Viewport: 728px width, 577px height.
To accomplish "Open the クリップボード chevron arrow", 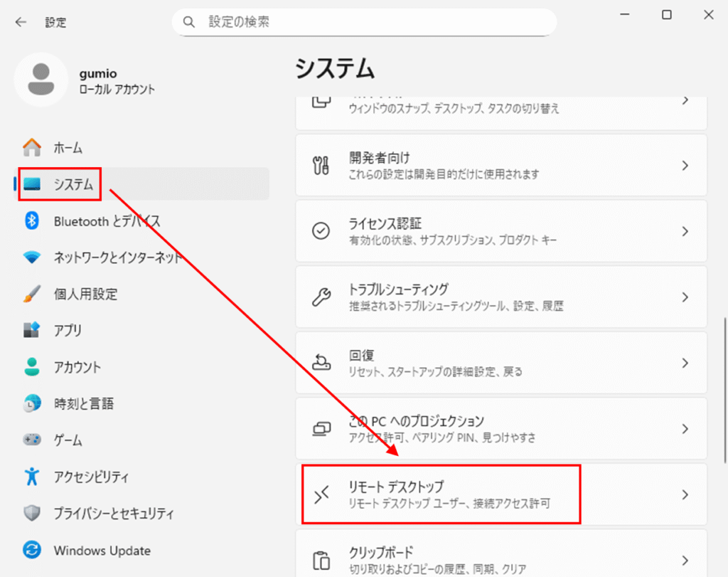I will [685, 560].
